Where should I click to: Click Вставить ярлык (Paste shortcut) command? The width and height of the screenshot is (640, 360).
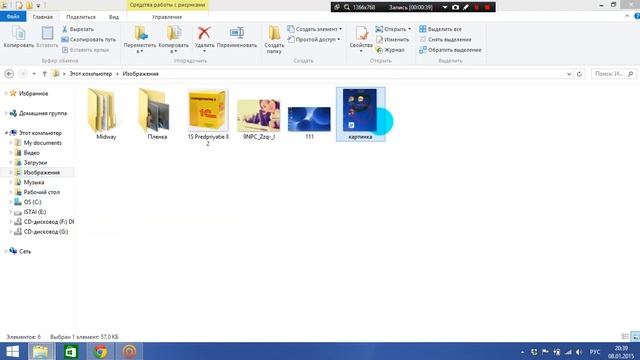(x=85, y=50)
